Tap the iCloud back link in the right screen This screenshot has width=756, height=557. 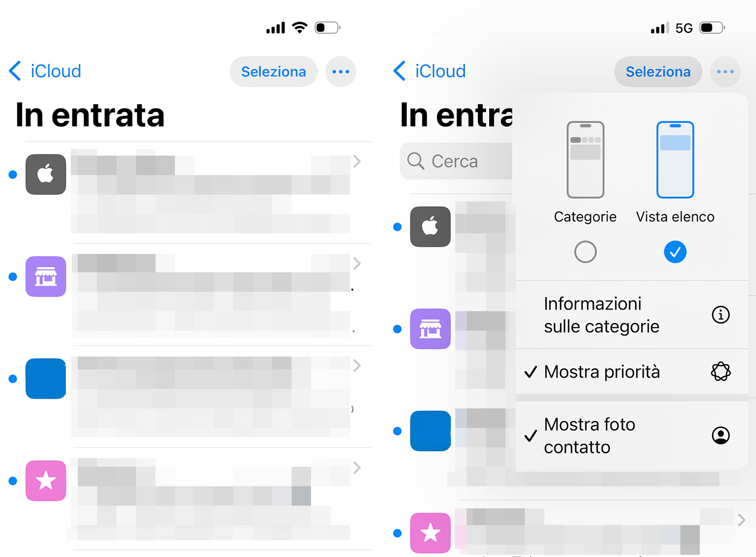click(x=440, y=71)
